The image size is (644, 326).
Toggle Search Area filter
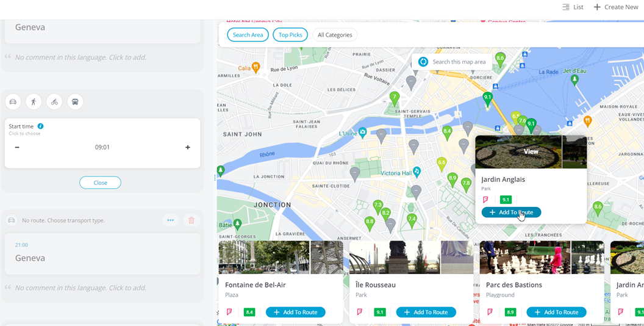[248, 35]
